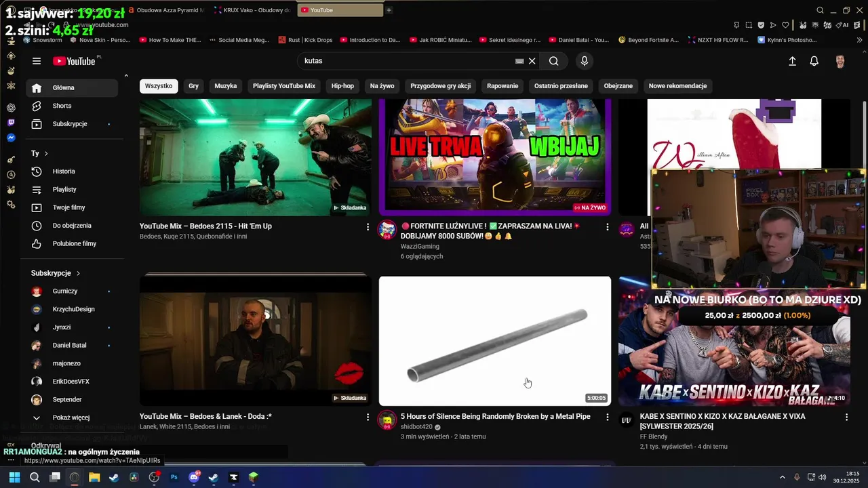
Task: Open Polubione filmy in the sidebar
Action: tap(71, 244)
